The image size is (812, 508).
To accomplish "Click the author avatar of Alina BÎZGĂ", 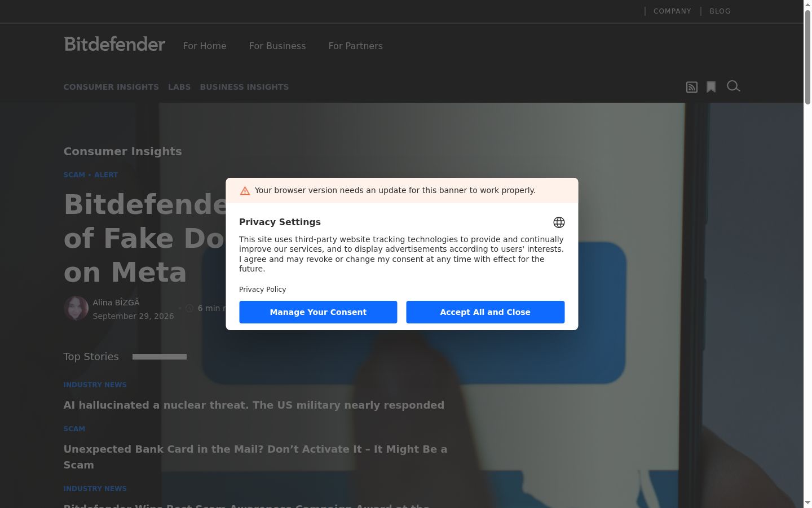I will click(76, 308).
